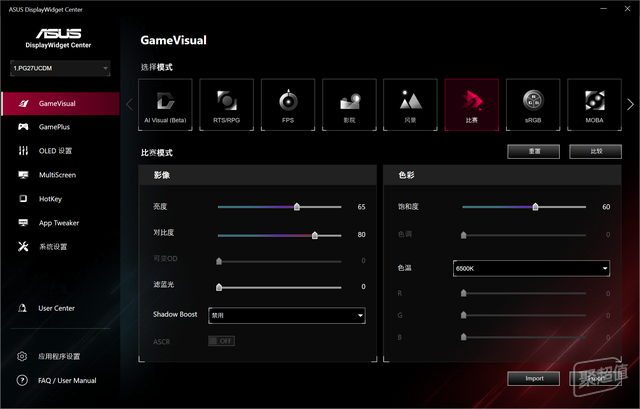Screen dimensions: 640x409
Task: Click the contrast value 80
Action: (x=361, y=235)
